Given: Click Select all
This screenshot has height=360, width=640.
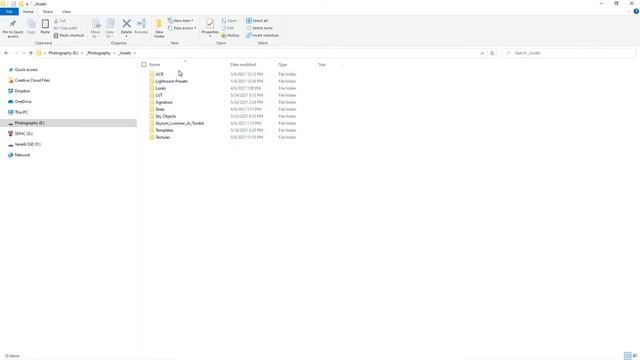Looking at the screenshot, I should (x=257, y=20).
